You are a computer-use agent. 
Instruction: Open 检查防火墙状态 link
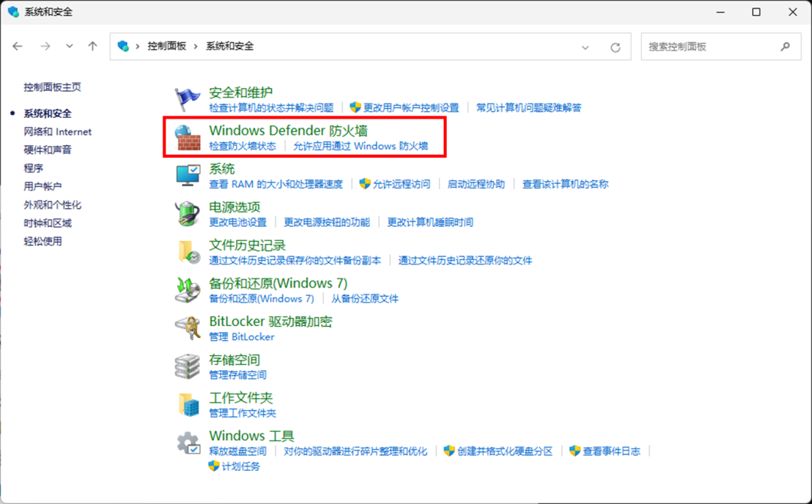(242, 146)
